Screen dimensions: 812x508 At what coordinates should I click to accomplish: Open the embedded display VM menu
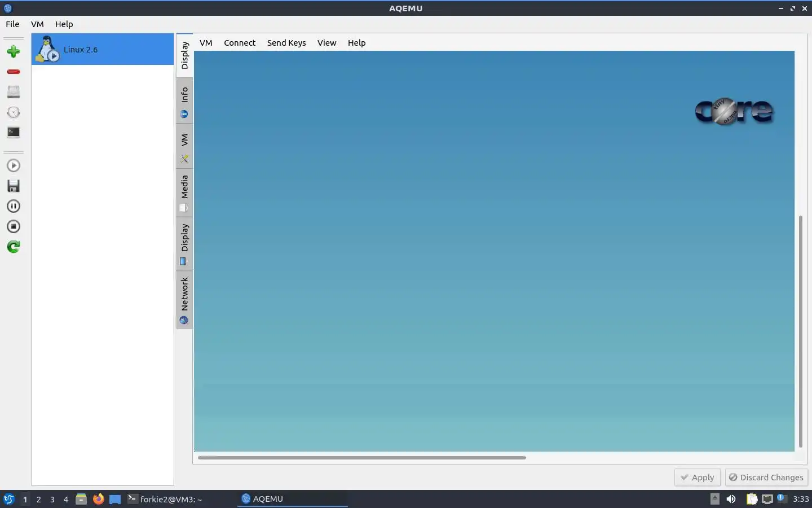pyautogui.click(x=206, y=43)
